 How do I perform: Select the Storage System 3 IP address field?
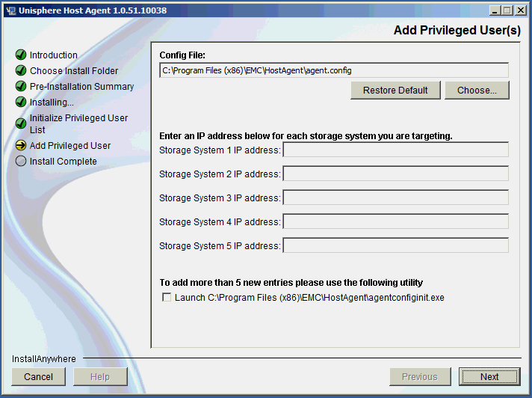(x=395, y=198)
